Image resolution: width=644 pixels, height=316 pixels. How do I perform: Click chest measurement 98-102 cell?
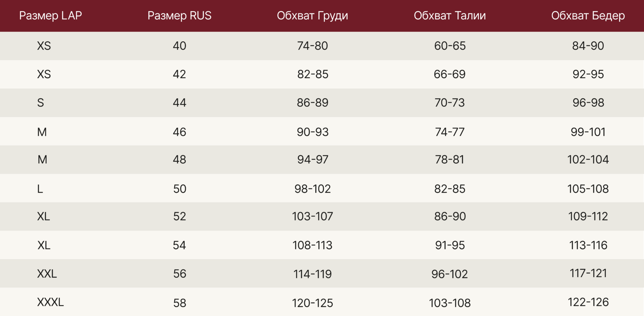[x=312, y=189]
